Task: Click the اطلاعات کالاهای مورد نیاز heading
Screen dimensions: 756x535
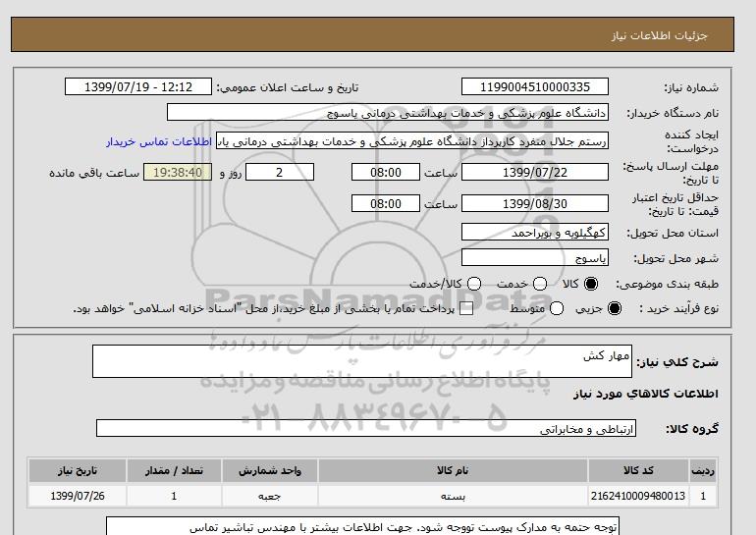Action: click(646, 394)
